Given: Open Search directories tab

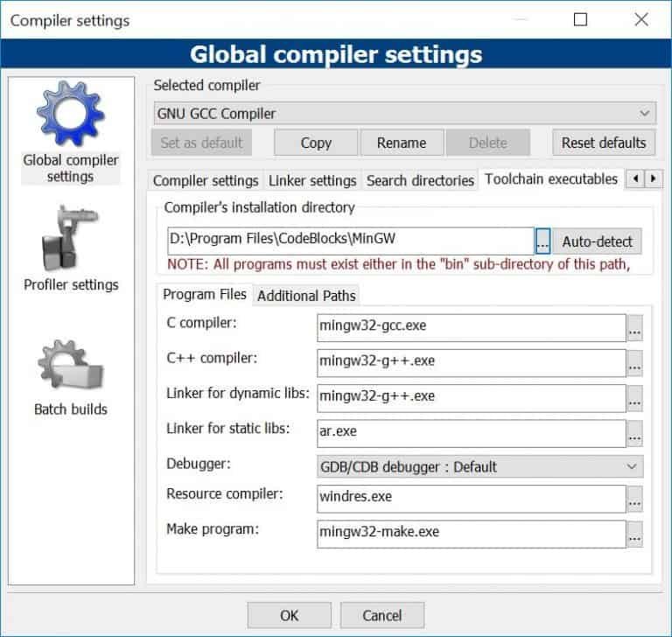Looking at the screenshot, I should click(420, 181).
